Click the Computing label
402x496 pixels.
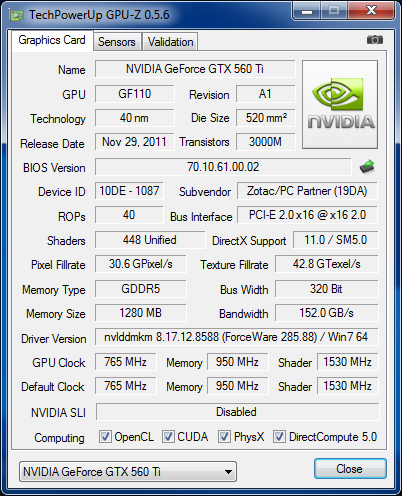59,438
